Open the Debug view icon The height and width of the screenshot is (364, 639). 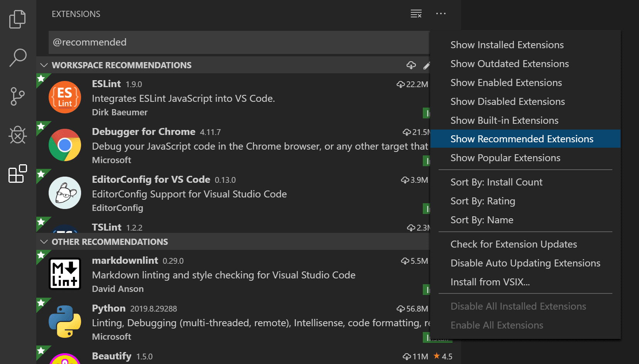(18, 135)
